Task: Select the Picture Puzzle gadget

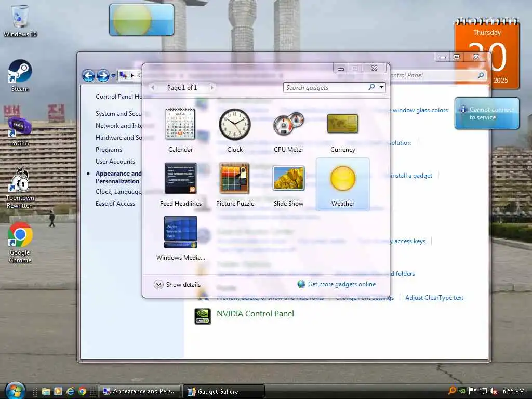Action: coord(235,184)
